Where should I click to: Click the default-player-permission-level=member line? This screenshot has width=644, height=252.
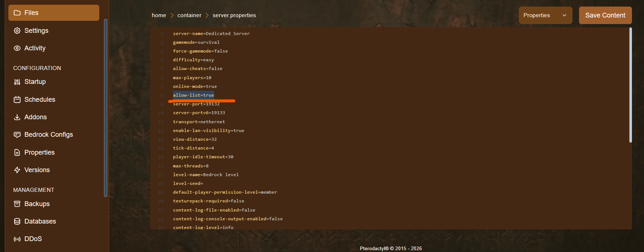225,192
